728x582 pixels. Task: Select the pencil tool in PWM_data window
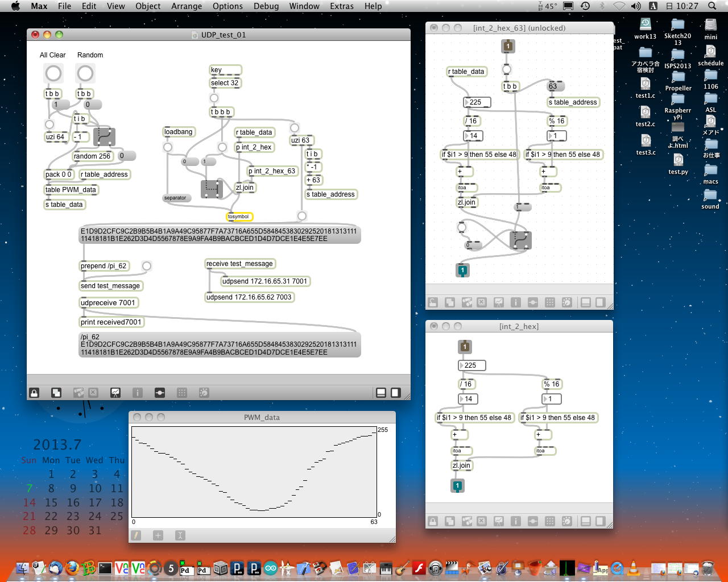tap(136, 535)
